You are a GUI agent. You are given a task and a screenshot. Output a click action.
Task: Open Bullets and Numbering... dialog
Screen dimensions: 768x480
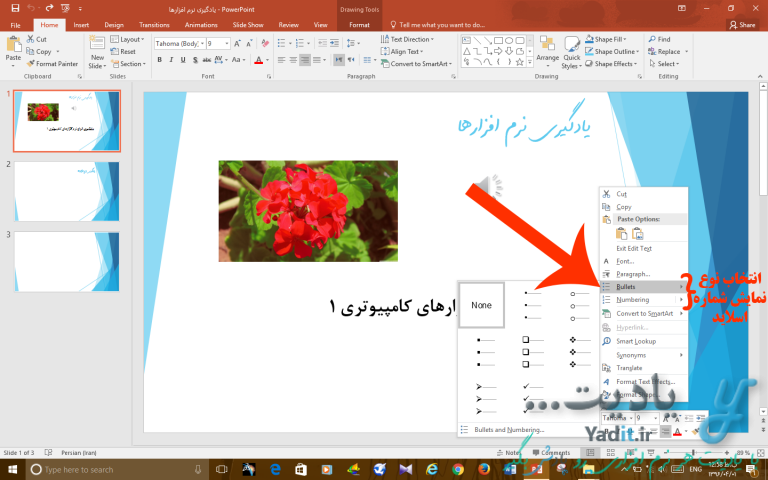tap(509, 430)
